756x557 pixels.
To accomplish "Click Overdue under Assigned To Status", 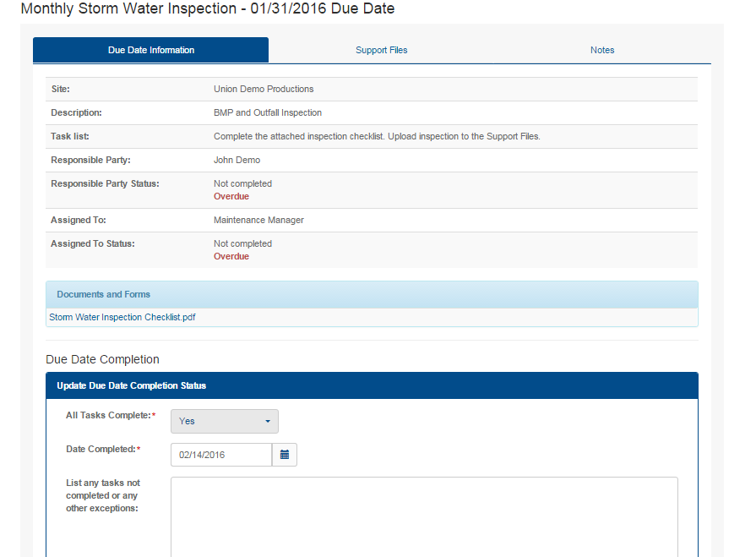I will (x=231, y=257).
